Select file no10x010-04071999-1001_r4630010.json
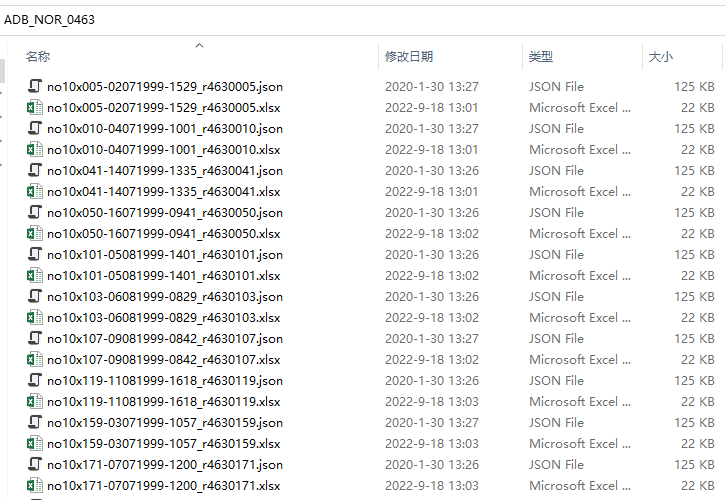 click(165, 128)
